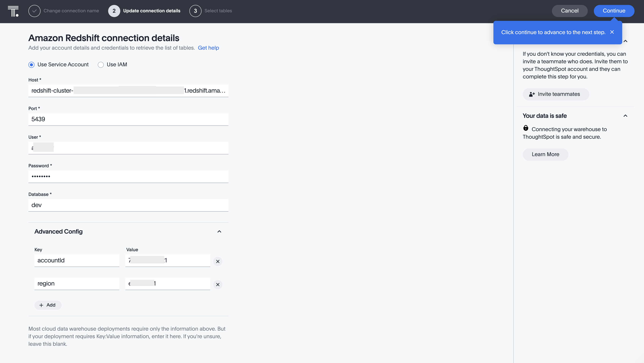Go to Change connection name step

click(x=71, y=11)
